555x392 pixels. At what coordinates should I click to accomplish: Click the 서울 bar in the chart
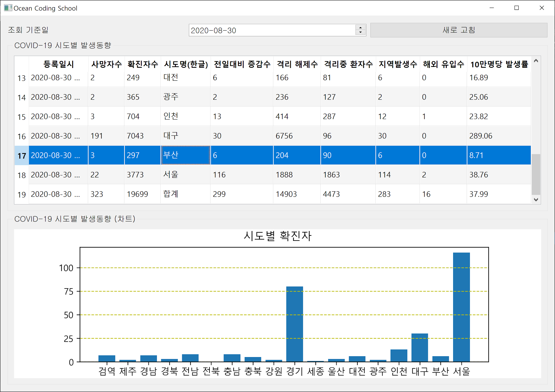(461, 307)
